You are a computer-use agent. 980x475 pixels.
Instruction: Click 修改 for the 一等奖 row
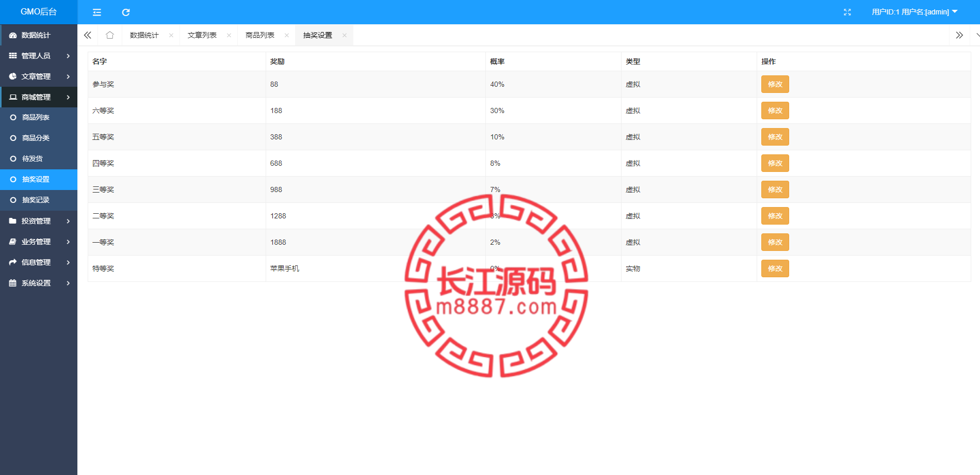click(775, 242)
